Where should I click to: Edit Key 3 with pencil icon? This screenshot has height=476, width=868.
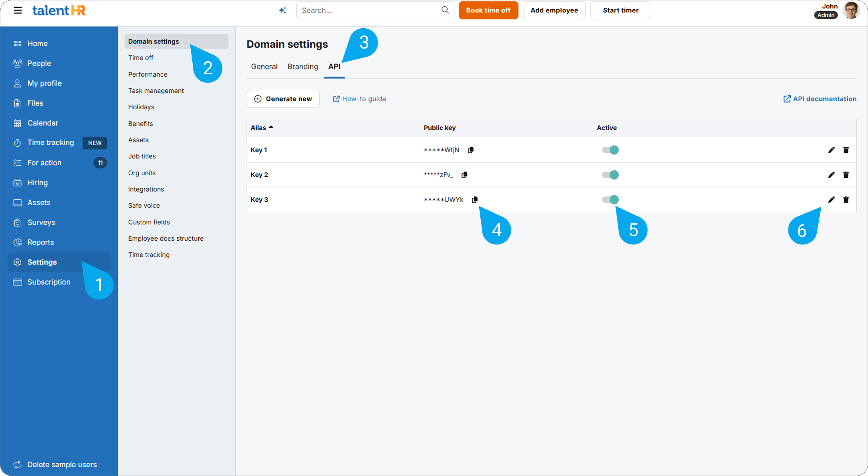pos(831,200)
